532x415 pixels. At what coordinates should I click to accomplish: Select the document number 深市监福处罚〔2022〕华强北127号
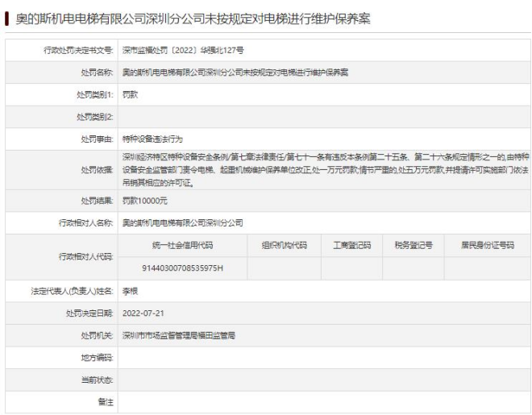[183, 51]
